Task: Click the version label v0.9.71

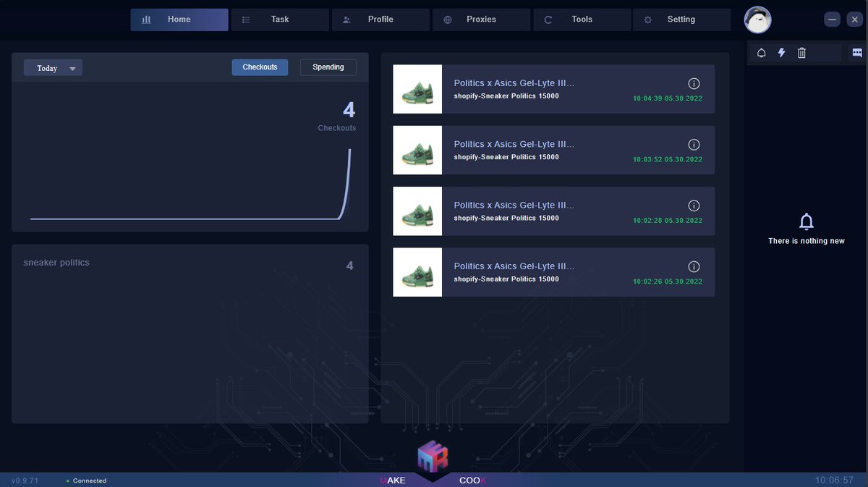Action: 25,480
